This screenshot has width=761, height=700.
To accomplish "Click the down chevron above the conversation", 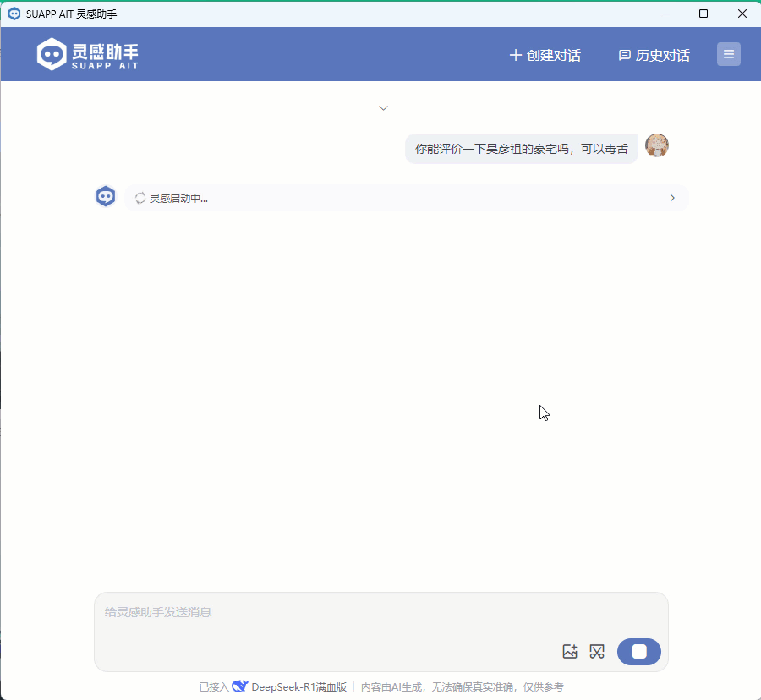I will (383, 108).
